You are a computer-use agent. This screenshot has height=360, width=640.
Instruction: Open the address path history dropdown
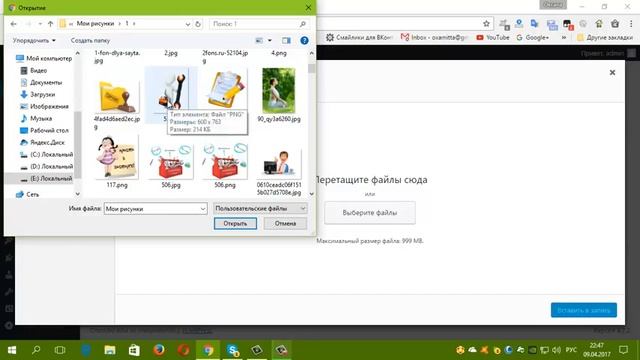[x=187, y=24]
